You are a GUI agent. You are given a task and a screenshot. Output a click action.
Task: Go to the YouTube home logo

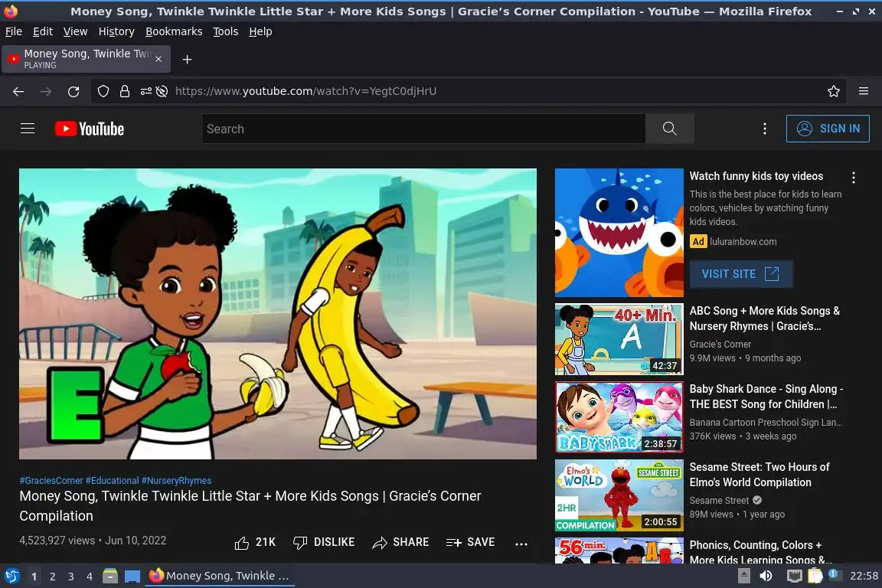tap(90, 129)
